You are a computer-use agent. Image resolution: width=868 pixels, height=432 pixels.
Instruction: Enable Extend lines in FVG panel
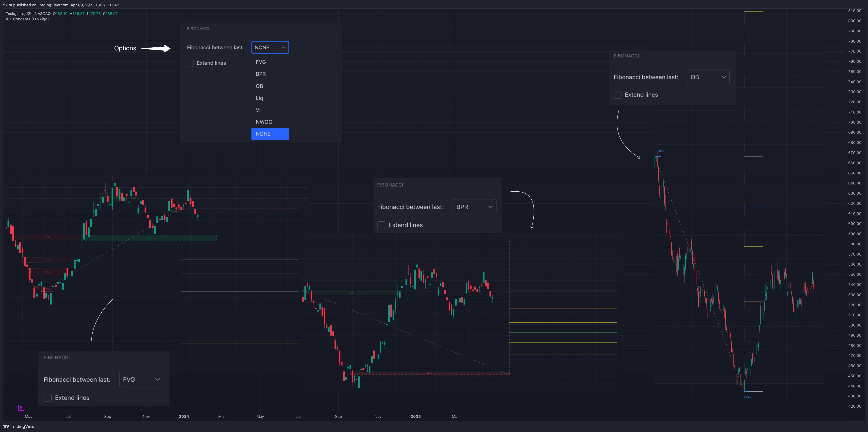pos(48,398)
